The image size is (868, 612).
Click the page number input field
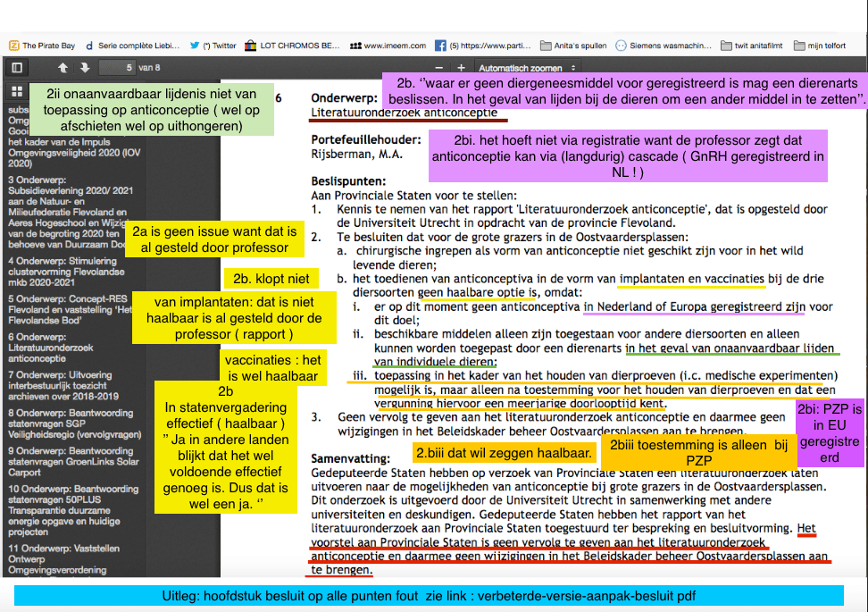(x=117, y=67)
